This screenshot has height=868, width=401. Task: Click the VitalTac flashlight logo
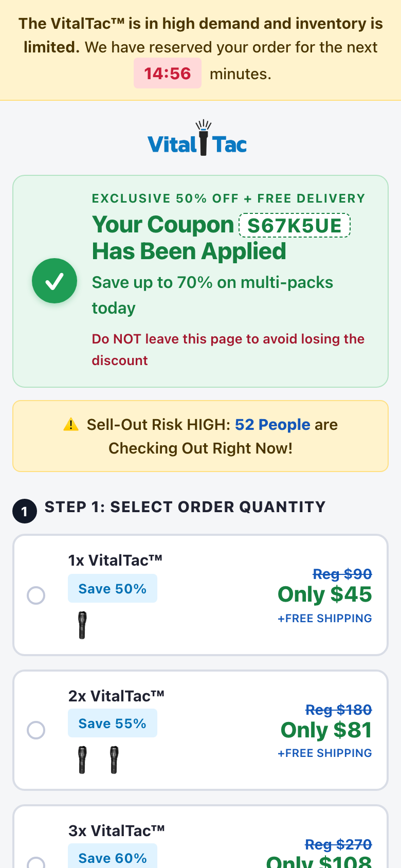(x=197, y=138)
